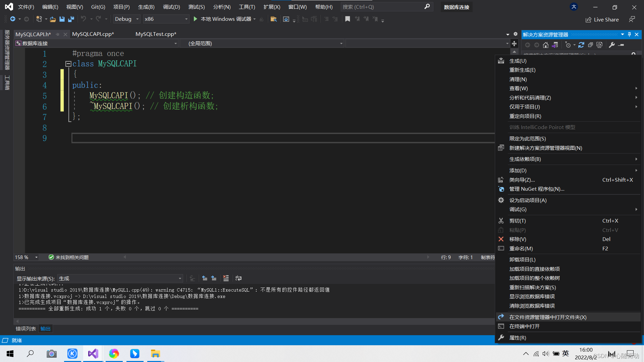Screen dimensions: 644x362
Task: Click the bookmark icon in main toolbar
Action: pyautogui.click(x=347, y=19)
